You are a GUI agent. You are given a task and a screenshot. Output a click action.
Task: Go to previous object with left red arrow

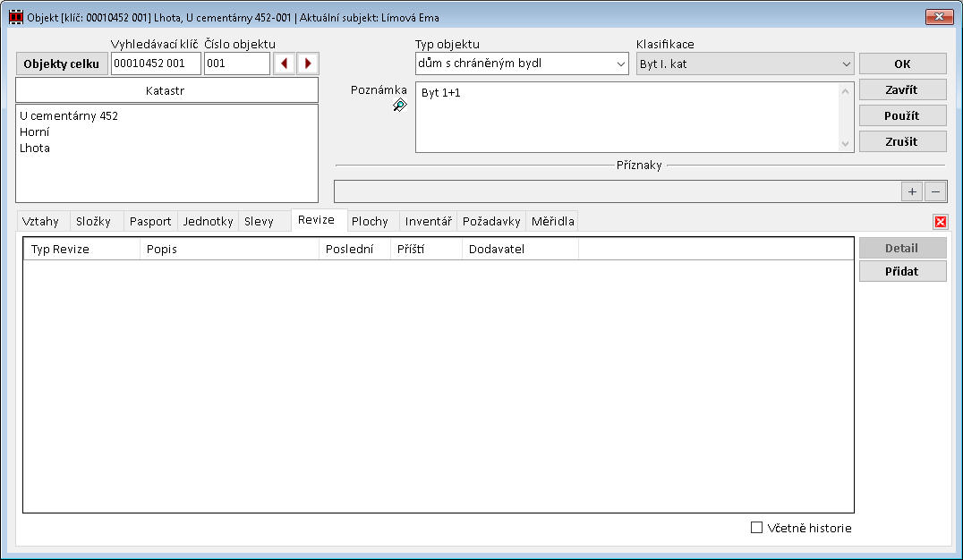point(285,64)
